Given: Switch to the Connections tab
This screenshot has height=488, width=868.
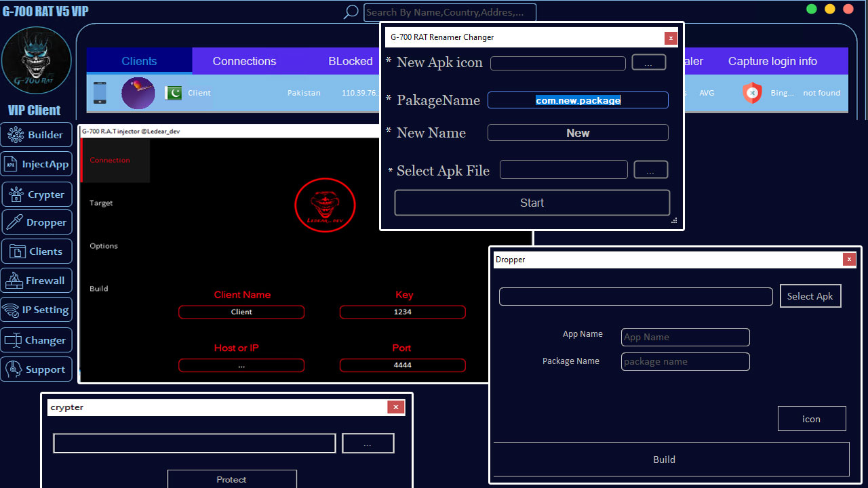Looking at the screenshot, I should [244, 61].
